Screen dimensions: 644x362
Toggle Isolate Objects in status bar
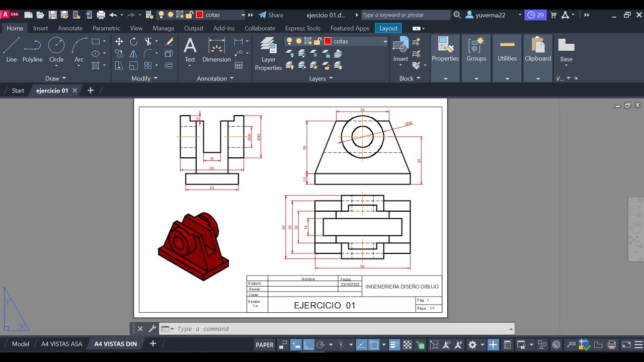click(x=542, y=345)
